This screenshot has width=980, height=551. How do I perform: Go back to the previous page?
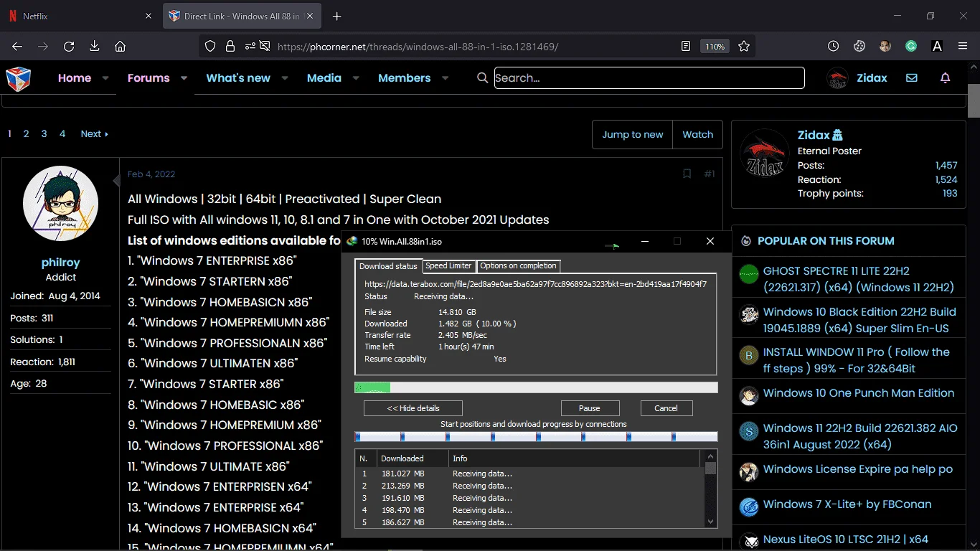[x=17, y=47]
